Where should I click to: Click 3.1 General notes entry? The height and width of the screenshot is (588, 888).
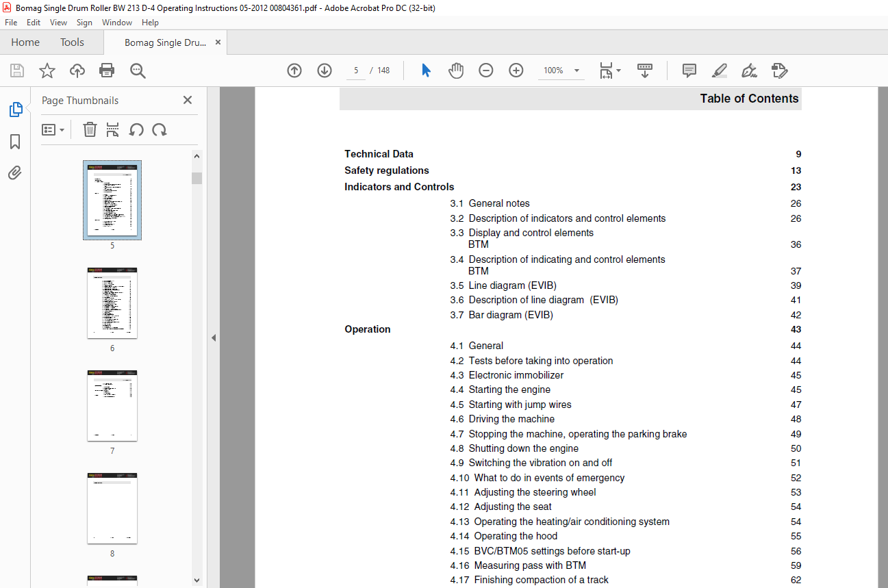pos(490,203)
